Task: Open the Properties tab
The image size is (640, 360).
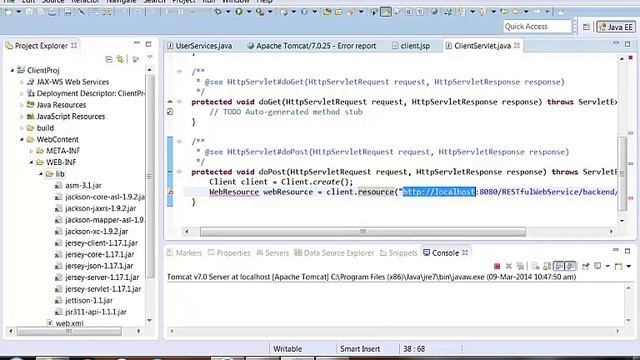Action: (x=229, y=253)
